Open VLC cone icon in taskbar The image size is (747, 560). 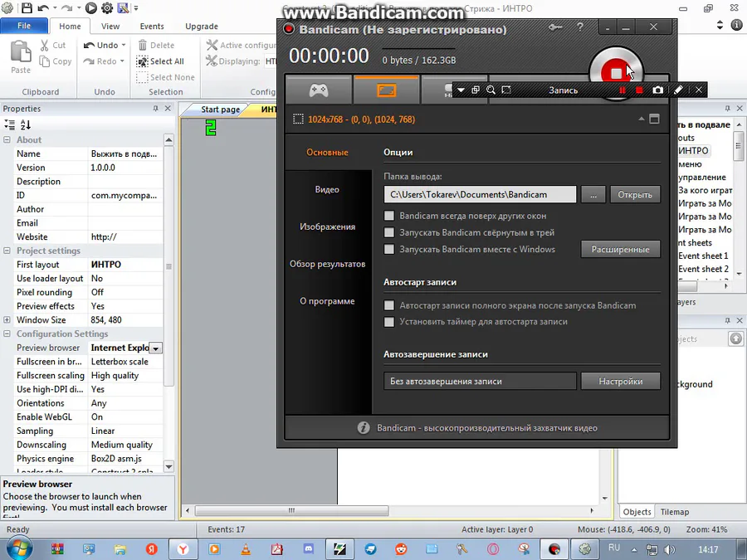246,549
